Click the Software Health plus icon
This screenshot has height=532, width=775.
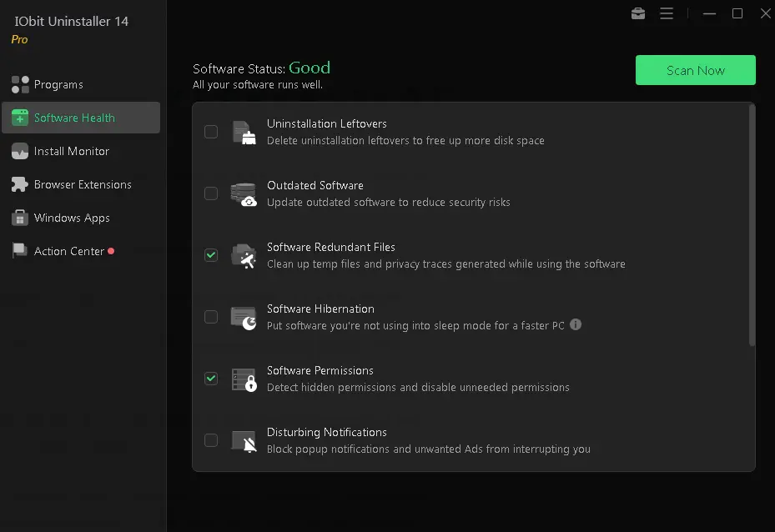pos(20,118)
